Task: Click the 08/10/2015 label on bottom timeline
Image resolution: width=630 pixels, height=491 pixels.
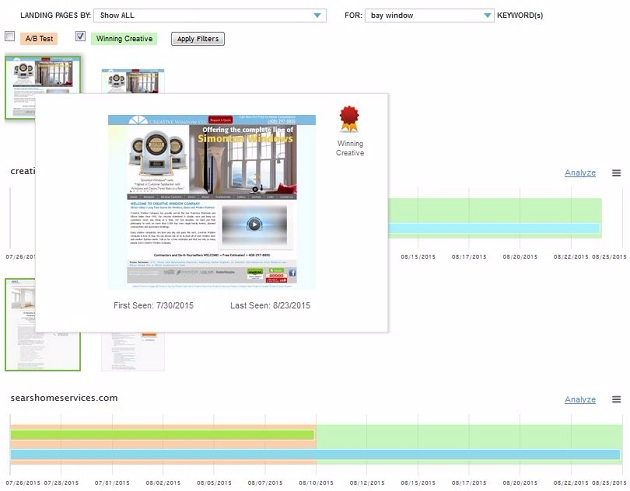Action: (316, 483)
